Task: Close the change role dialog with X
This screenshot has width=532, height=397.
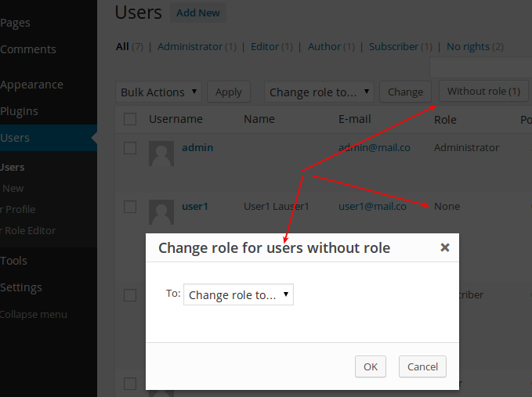Action: 444,247
